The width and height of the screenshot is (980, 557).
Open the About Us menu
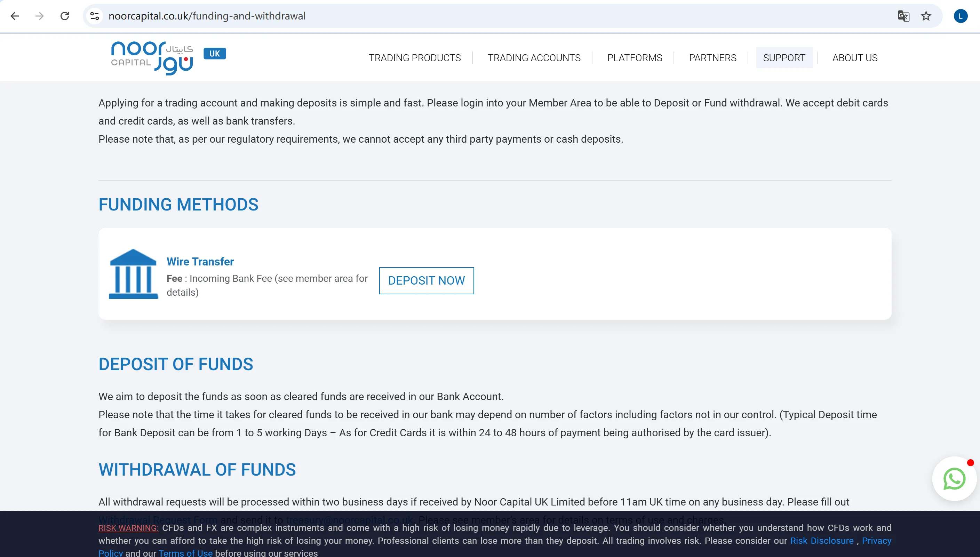point(855,58)
